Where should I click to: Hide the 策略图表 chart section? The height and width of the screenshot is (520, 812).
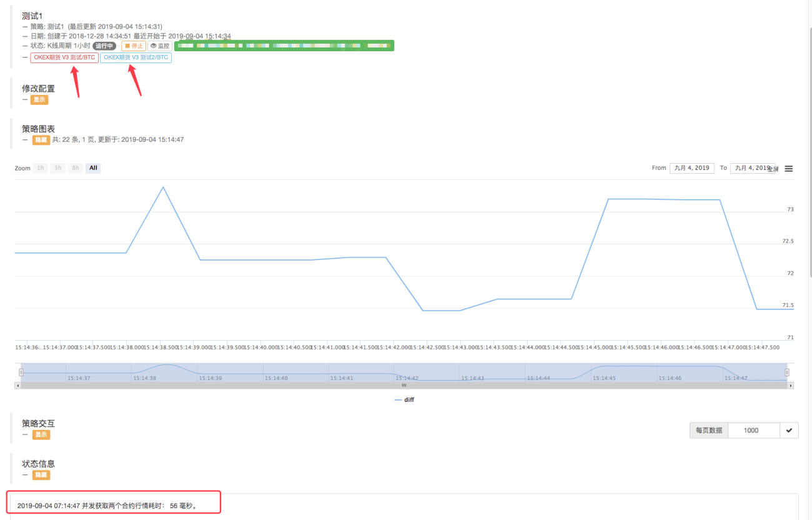[x=41, y=140]
